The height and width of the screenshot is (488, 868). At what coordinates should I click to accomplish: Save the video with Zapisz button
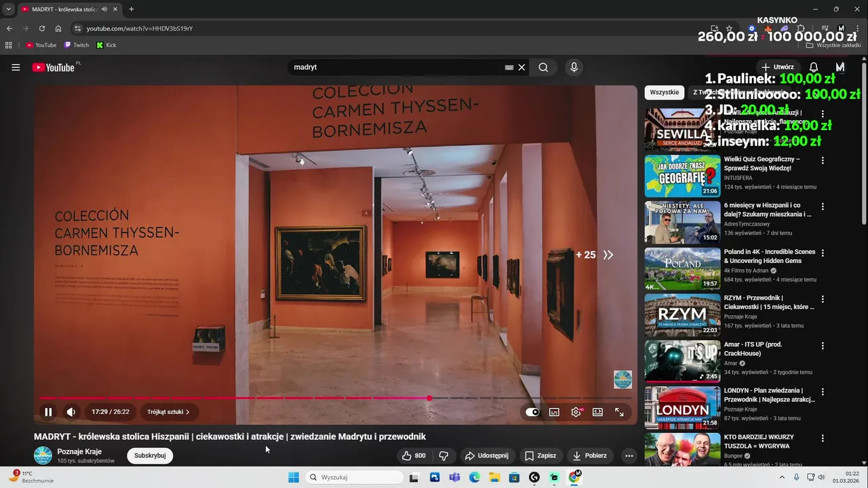click(x=540, y=455)
